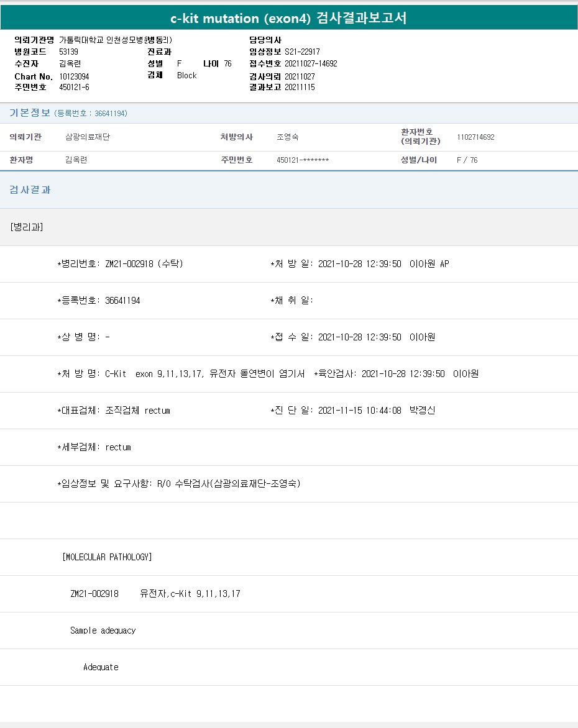Image resolution: width=578 pixels, height=728 pixels.
Task: Select 'ZM21-002918 유전자,c-Kit 9,11,13,17' row
Action: [155, 594]
